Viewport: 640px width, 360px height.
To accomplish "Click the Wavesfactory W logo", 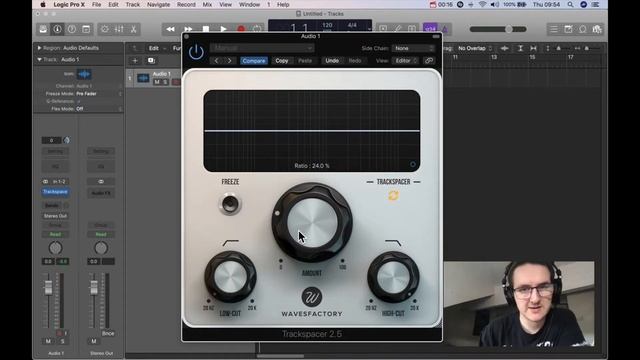I will click(312, 297).
